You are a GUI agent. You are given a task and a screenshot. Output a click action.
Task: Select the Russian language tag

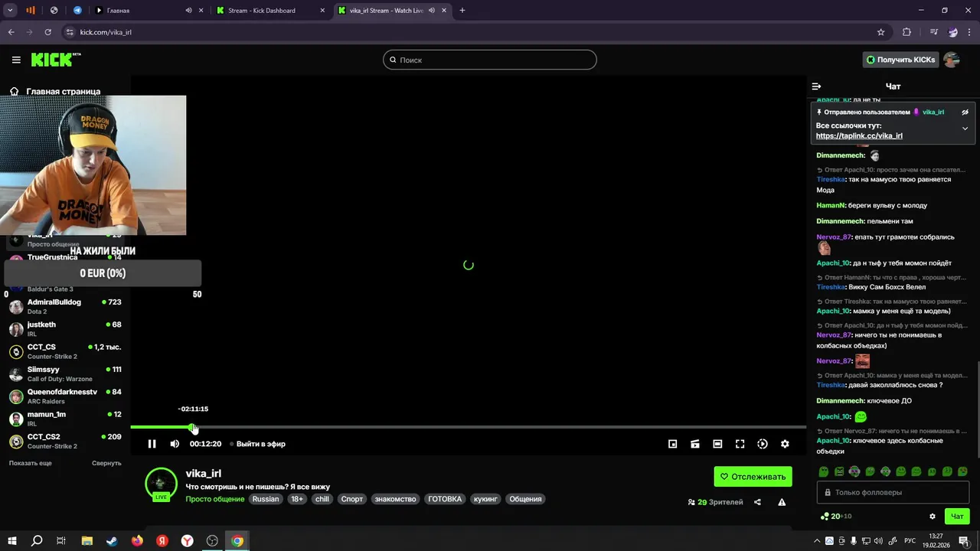coord(266,499)
